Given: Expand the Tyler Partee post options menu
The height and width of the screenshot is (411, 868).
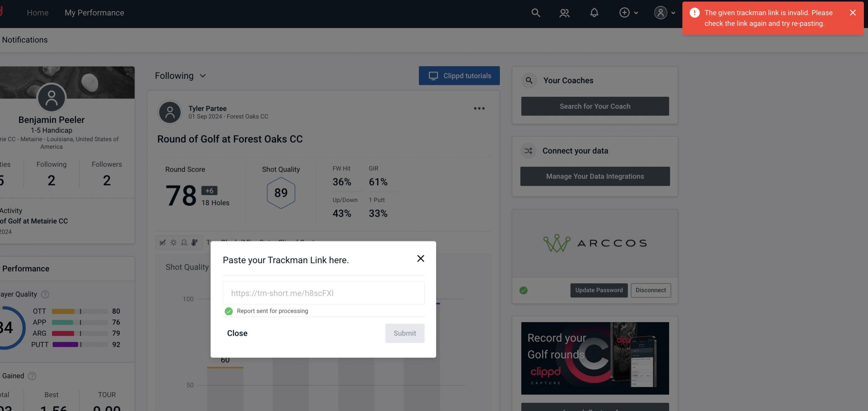Looking at the screenshot, I should (x=479, y=109).
